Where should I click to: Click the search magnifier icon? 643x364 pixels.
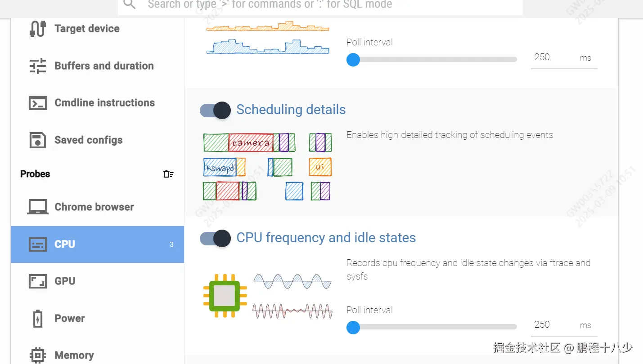point(130,4)
